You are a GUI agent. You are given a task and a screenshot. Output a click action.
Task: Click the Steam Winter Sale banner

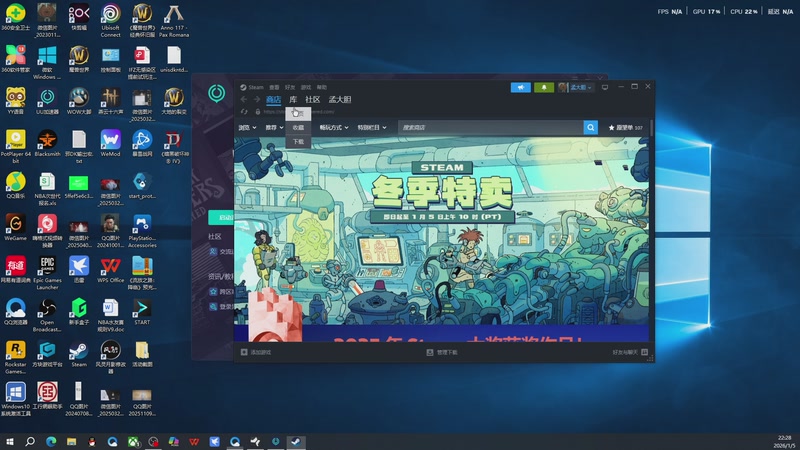click(x=441, y=231)
